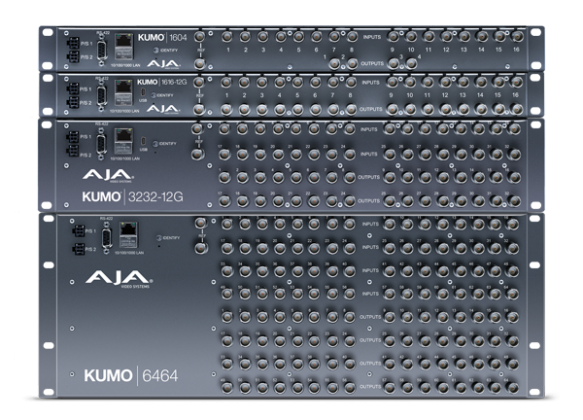Click the top REF BNC connector on KUMO 1616-12G

click(199, 82)
